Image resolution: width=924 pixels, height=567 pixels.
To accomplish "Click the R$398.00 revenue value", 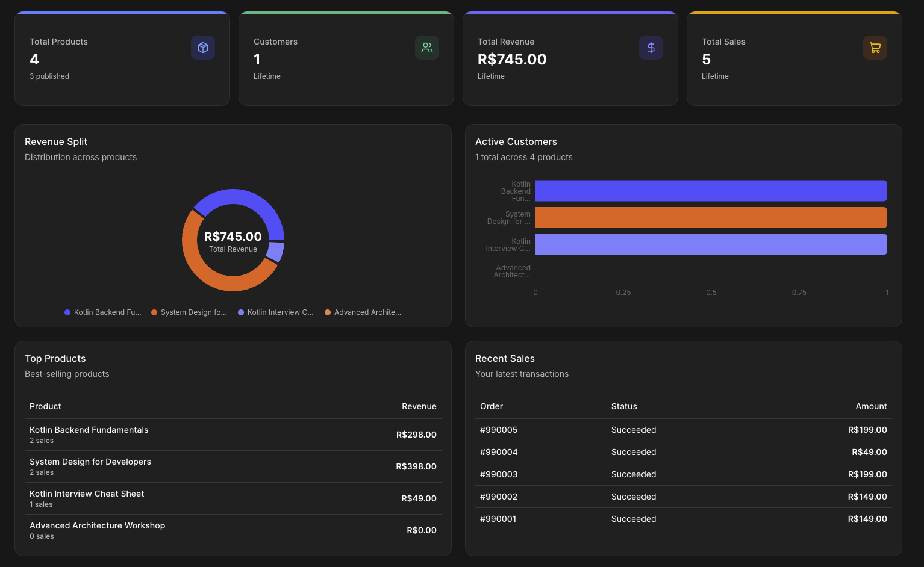I will pyautogui.click(x=416, y=466).
